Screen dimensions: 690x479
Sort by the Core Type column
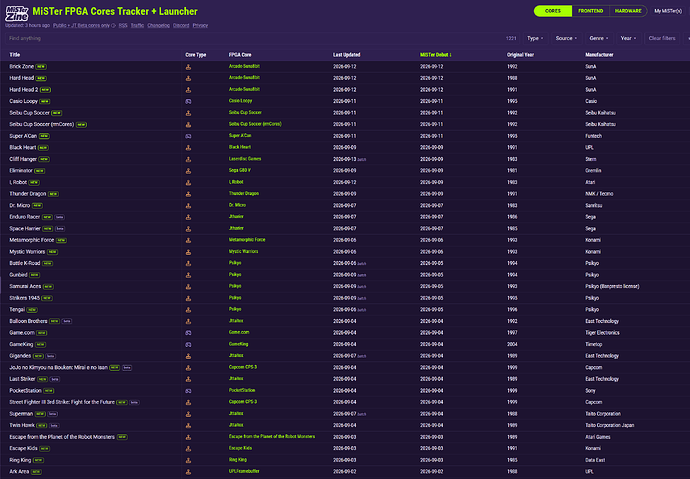[195, 55]
